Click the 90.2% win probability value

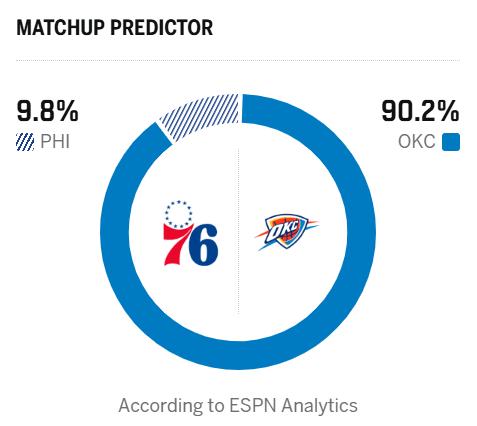click(x=421, y=111)
